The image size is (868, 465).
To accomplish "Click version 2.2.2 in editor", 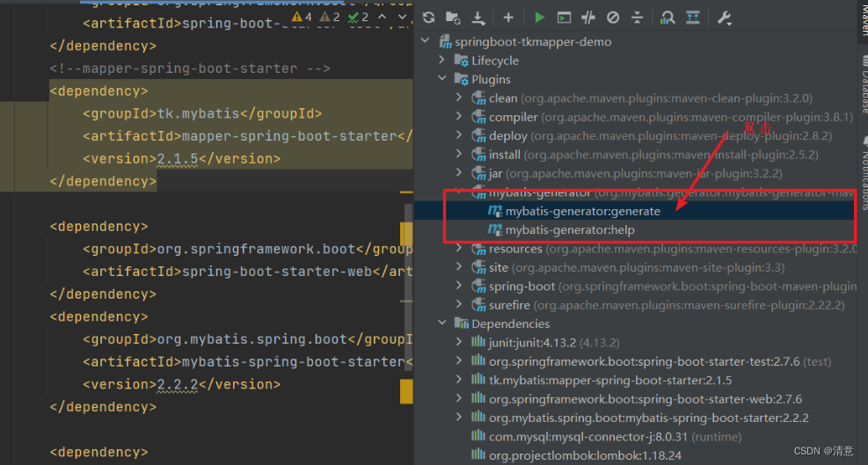I will coord(177,384).
